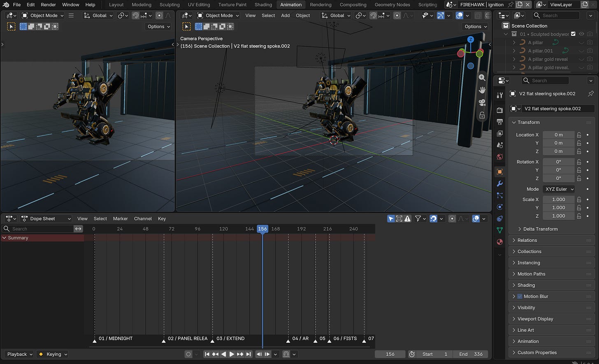
Task: Open the Tool properties tab
Action: click(x=500, y=95)
